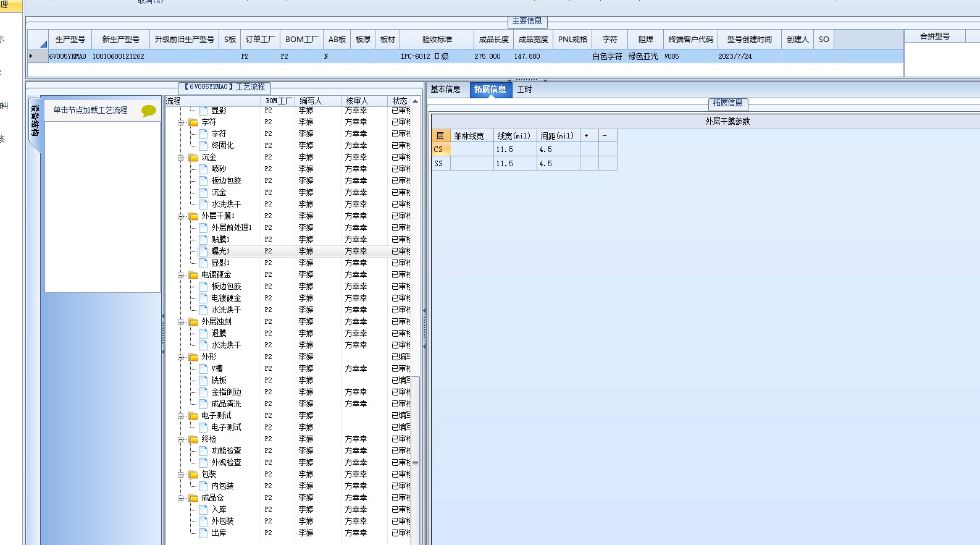
Task: Click the folder icon of 外层蚀刻
Action: point(193,322)
